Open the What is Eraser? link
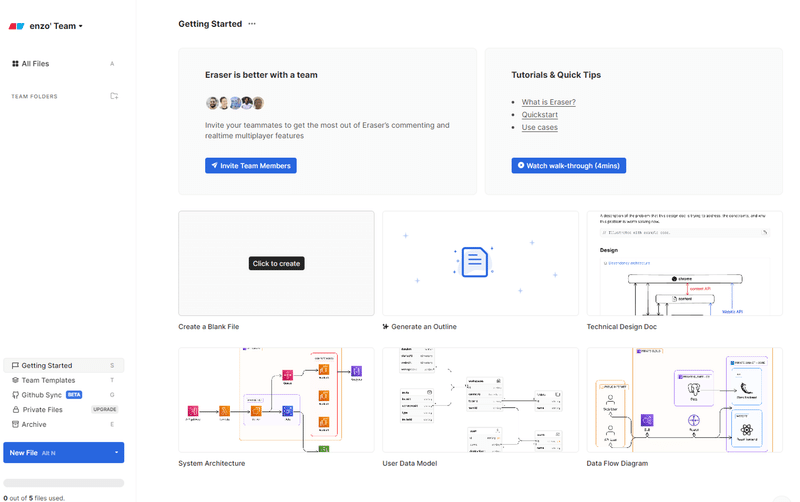800x502 pixels. tap(548, 102)
